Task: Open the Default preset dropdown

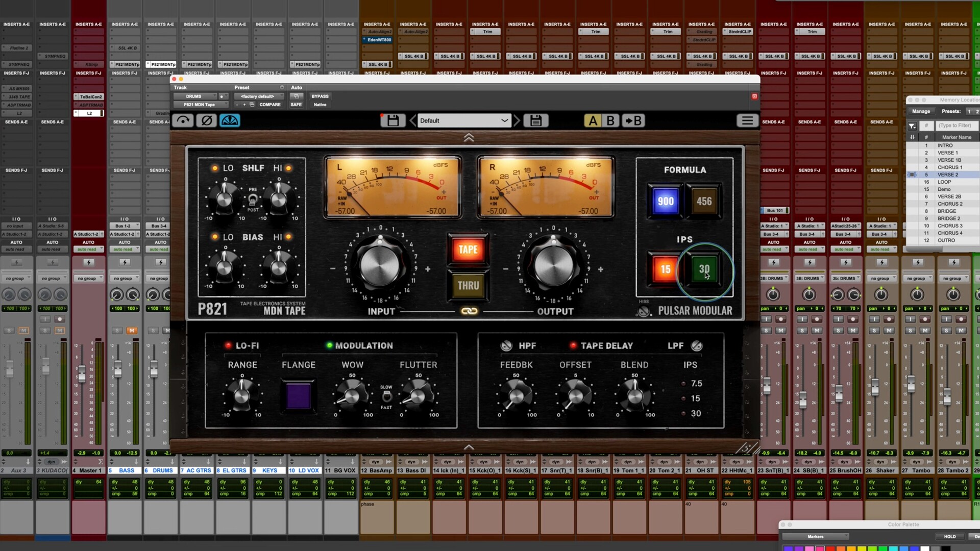Action: [463, 120]
